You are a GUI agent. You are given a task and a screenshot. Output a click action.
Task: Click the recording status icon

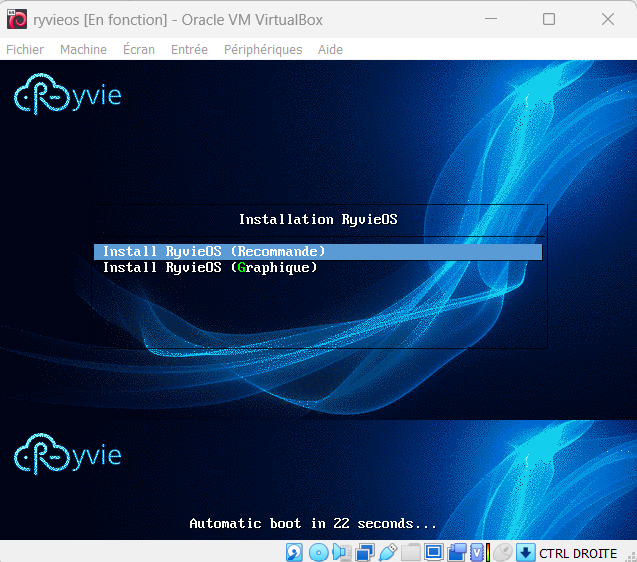click(457, 553)
